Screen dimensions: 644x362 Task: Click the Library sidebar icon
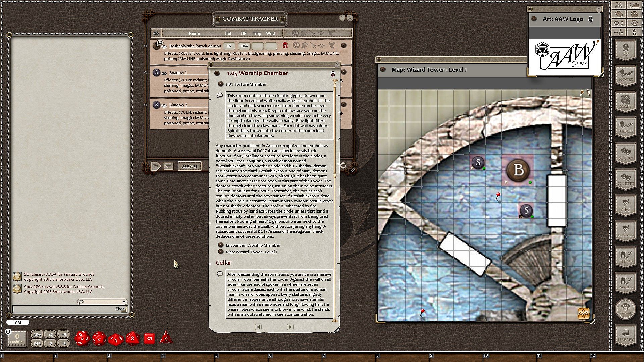625,335
